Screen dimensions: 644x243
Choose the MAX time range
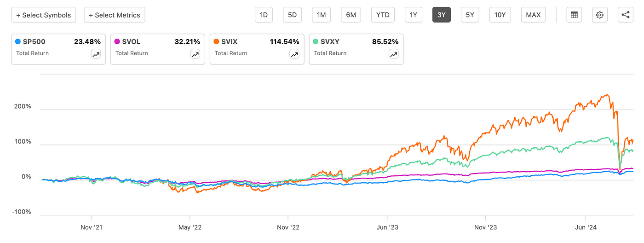533,15
